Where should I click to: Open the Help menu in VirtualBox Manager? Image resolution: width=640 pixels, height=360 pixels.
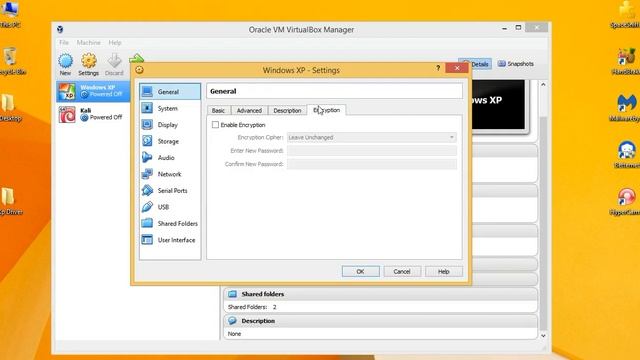(115, 42)
